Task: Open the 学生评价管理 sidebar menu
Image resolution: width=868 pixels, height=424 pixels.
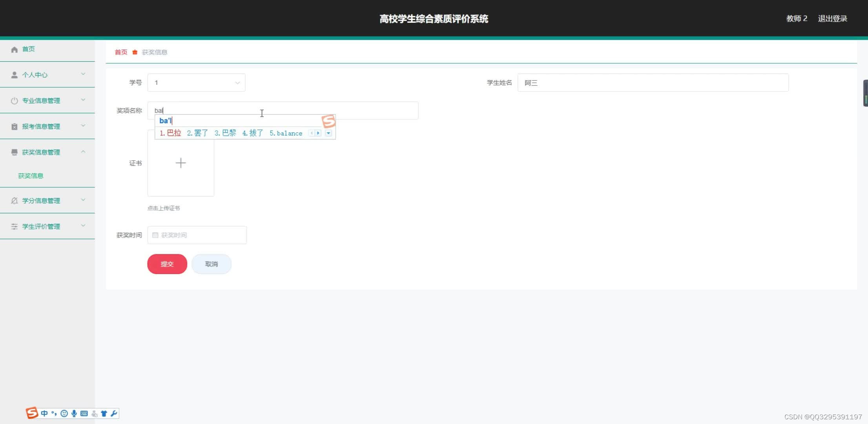Action: pyautogui.click(x=47, y=227)
